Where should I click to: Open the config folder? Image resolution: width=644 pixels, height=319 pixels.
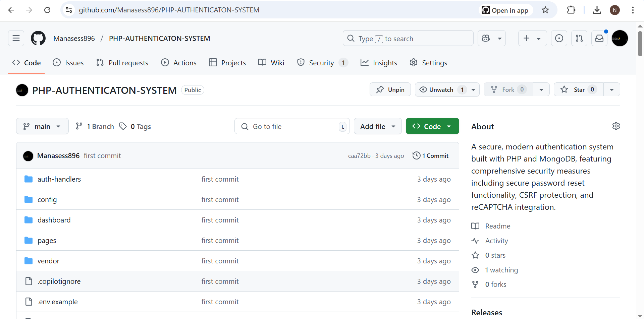coord(47,200)
